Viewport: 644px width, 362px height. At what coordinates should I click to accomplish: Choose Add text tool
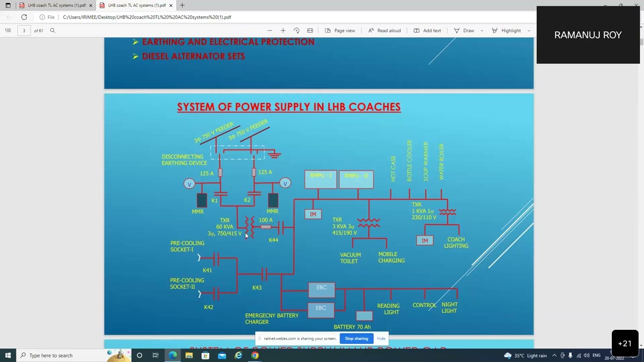click(x=427, y=31)
